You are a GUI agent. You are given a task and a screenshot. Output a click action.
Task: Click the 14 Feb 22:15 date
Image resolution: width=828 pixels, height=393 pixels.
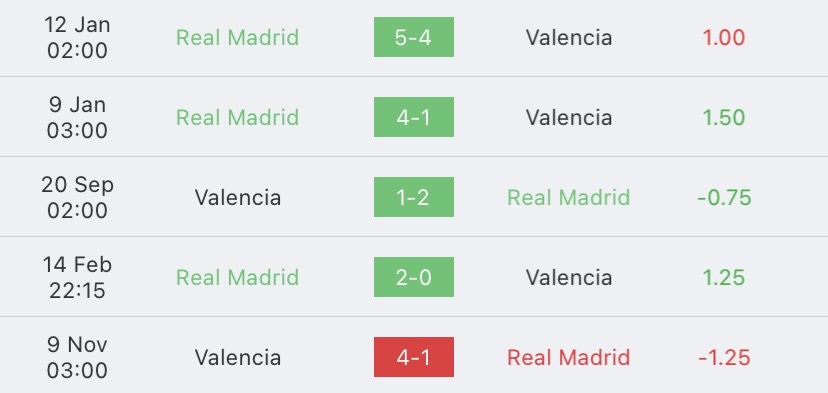point(77,277)
